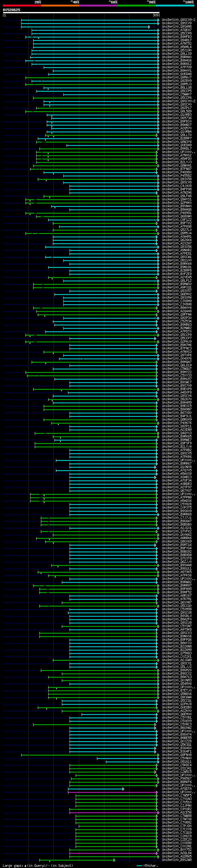This screenshot has height=868, width=197.
Task: Select hit UniRef100_A7P7U9
Action: pos(177,67)
